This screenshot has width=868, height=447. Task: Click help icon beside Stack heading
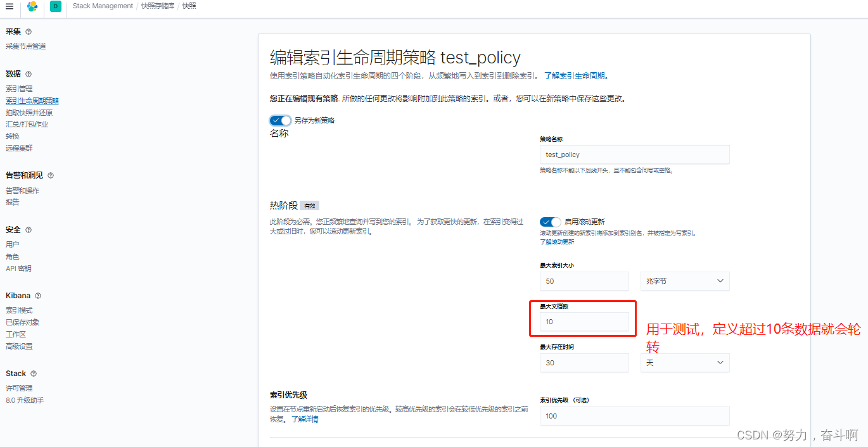pos(34,374)
